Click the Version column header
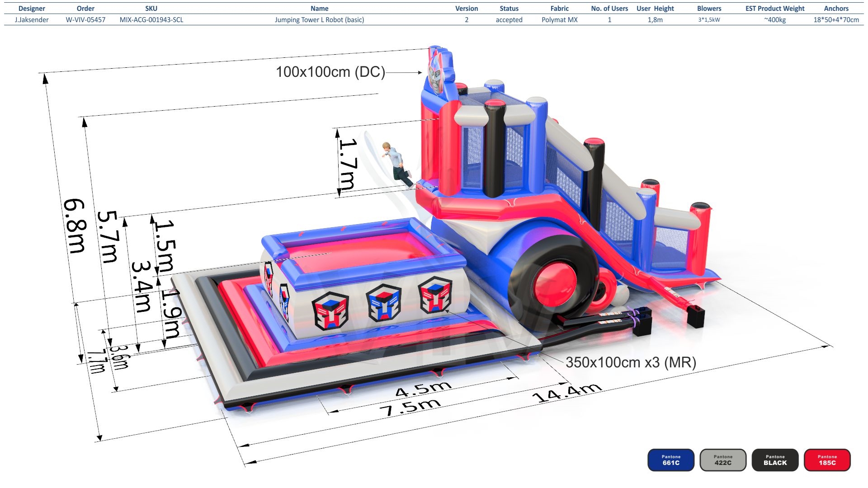 tap(467, 9)
